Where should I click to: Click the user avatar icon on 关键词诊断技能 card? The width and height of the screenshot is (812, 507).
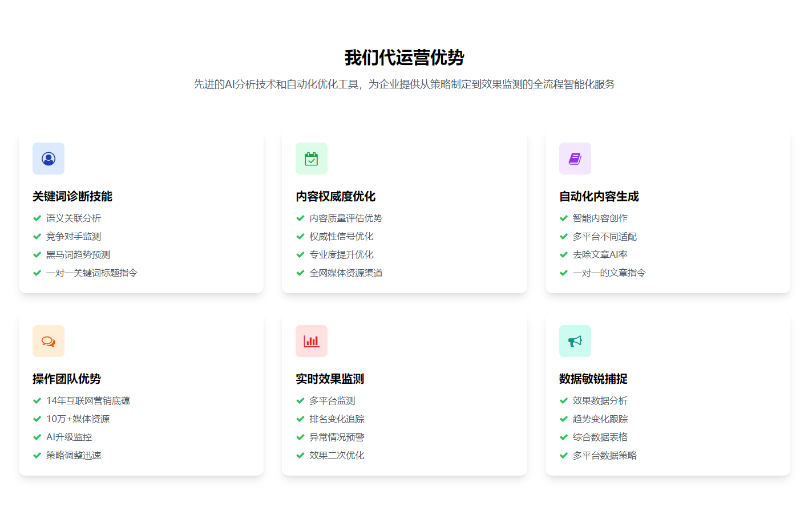pyautogui.click(x=49, y=159)
